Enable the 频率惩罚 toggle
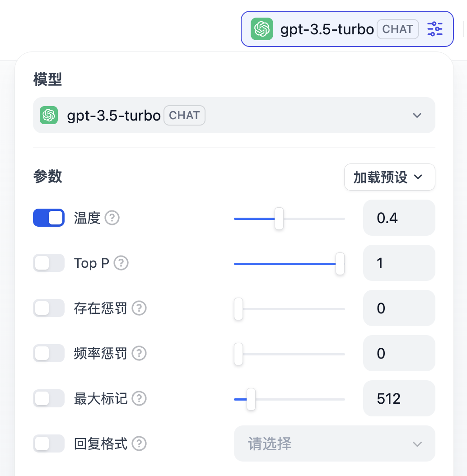This screenshot has height=476, width=467. pos(49,353)
